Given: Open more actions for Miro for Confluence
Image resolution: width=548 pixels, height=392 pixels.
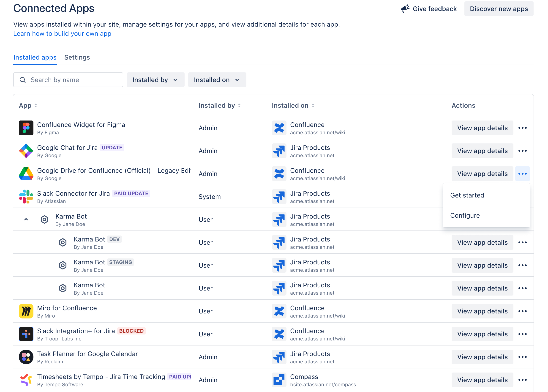Looking at the screenshot, I should (522, 311).
